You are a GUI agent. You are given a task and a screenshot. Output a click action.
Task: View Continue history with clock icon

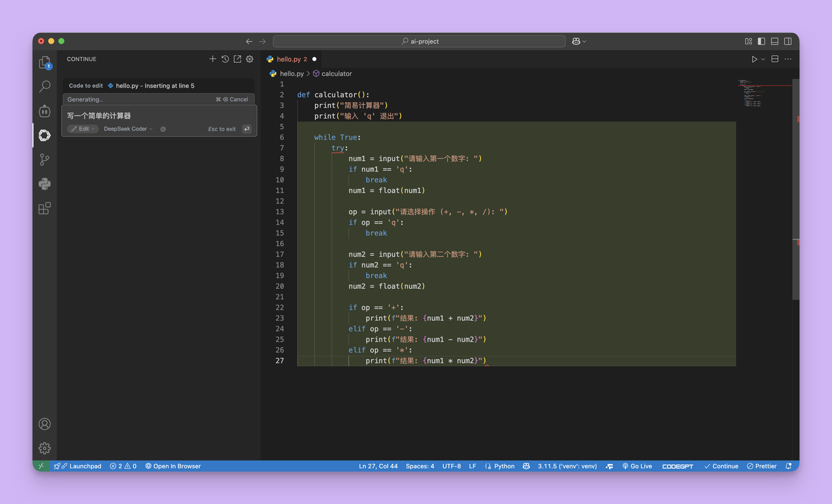(225, 59)
